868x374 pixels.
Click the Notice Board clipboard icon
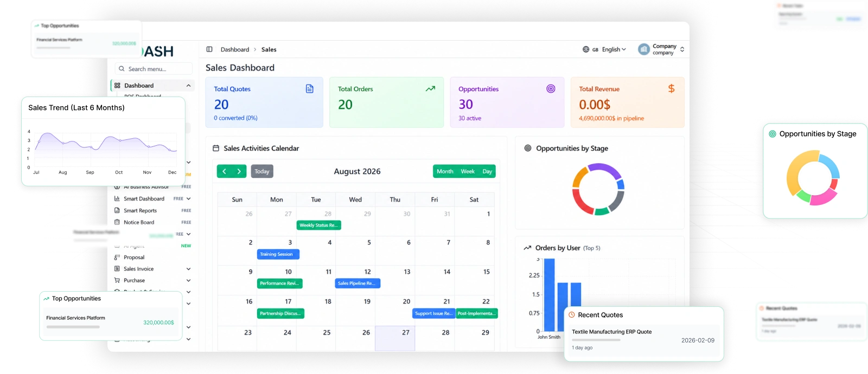pos(117,222)
